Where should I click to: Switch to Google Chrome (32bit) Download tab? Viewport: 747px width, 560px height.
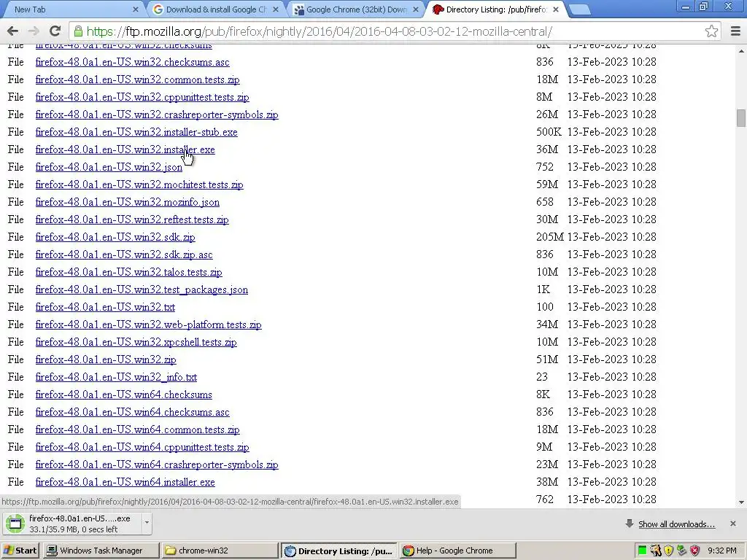[x=355, y=9]
